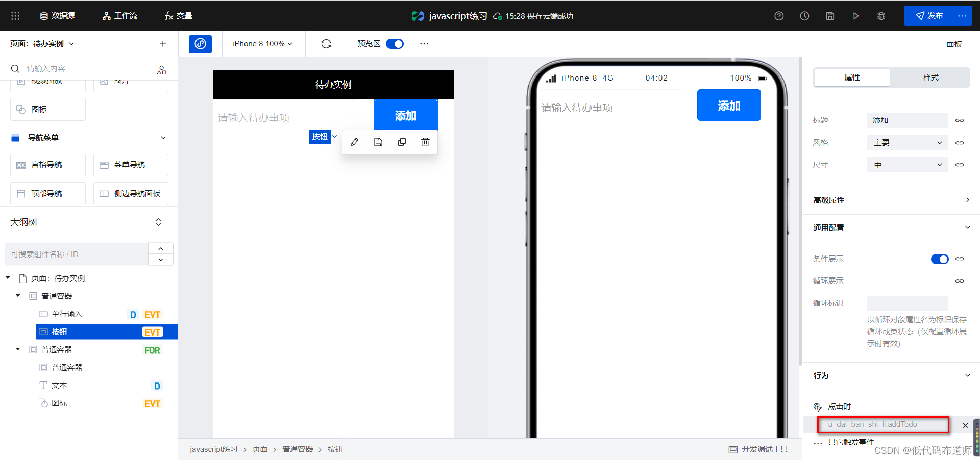Click the duplicate copy icon on component toolbar

pos(402,142)
